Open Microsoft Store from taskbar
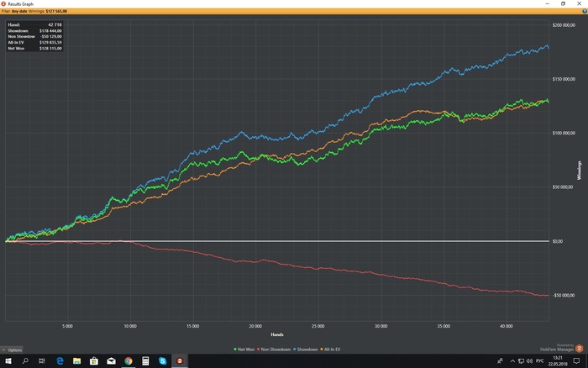 point(94,361)
